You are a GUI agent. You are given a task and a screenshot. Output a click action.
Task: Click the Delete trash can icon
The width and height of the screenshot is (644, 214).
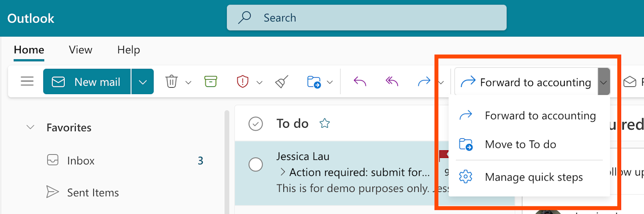[172, 82]
